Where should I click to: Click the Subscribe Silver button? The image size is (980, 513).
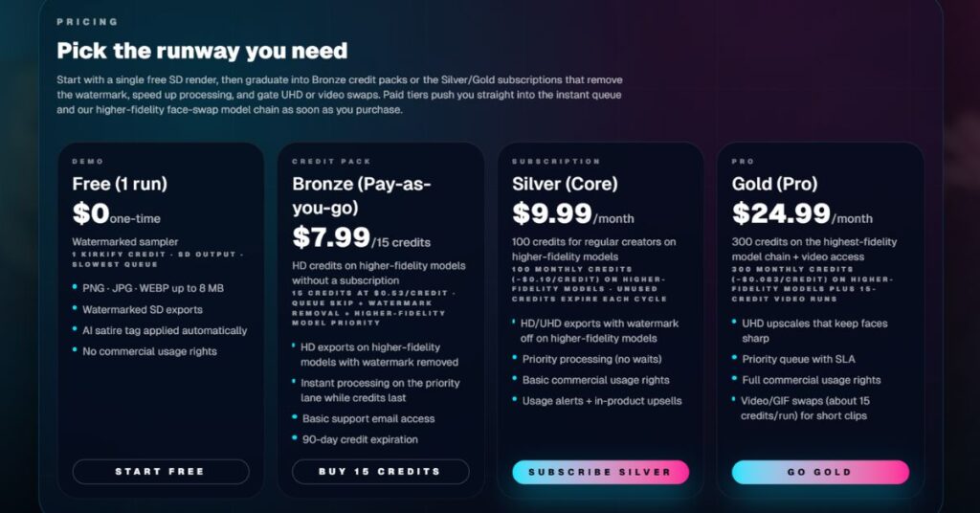(600, 472)
